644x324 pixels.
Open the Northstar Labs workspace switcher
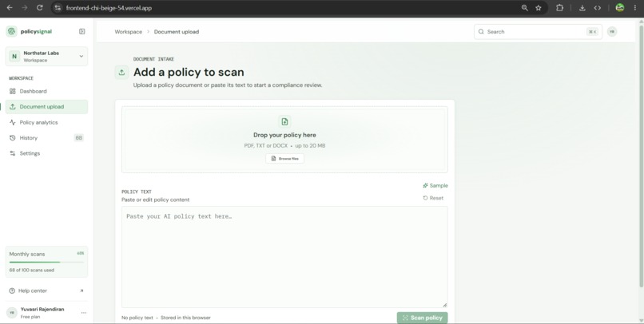pos(46,57)
